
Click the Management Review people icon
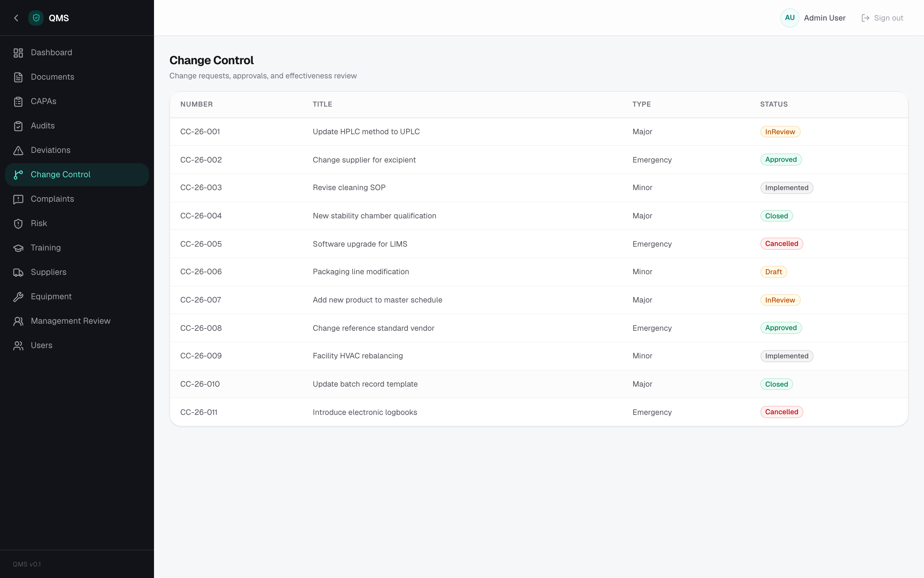click(18, 321)
